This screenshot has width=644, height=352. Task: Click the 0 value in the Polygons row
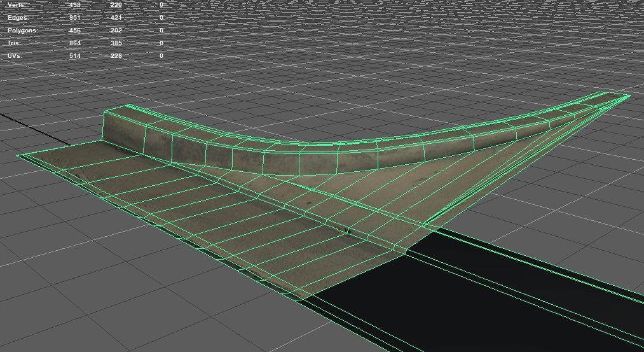tap(161, 31)
